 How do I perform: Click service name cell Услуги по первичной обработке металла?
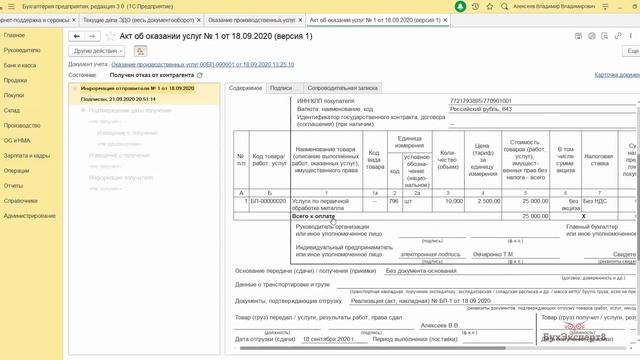(326, 204)
